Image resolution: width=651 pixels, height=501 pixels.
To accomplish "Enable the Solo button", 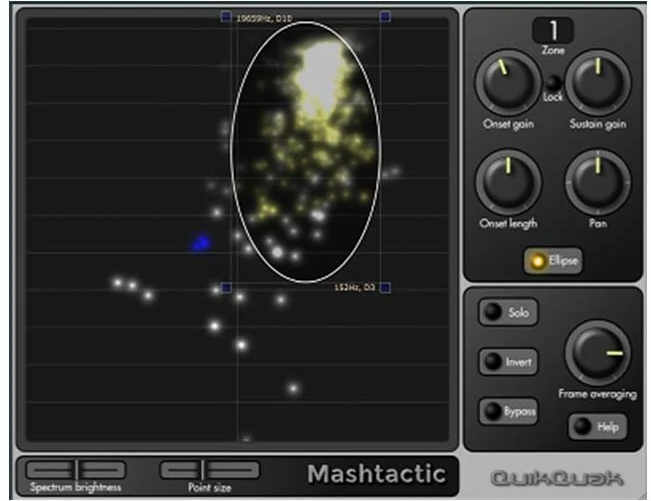I will click(508, 312).
